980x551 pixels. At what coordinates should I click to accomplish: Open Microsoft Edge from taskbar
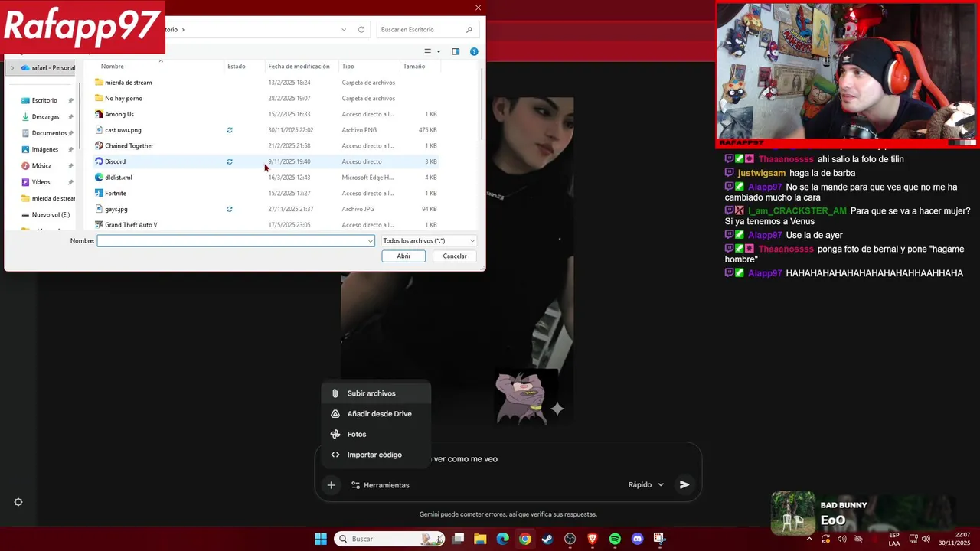coord(502,539)
